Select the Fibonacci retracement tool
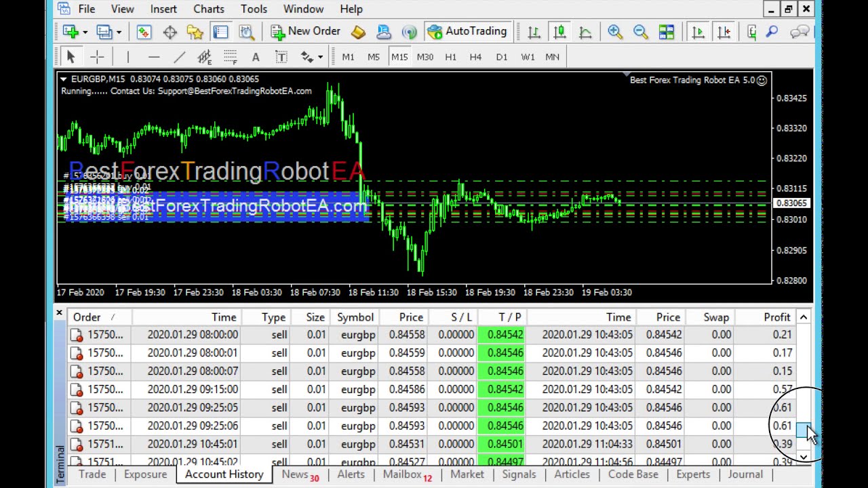Image resolution: width=868 pixels, height=488 pixels. (230, 57)
